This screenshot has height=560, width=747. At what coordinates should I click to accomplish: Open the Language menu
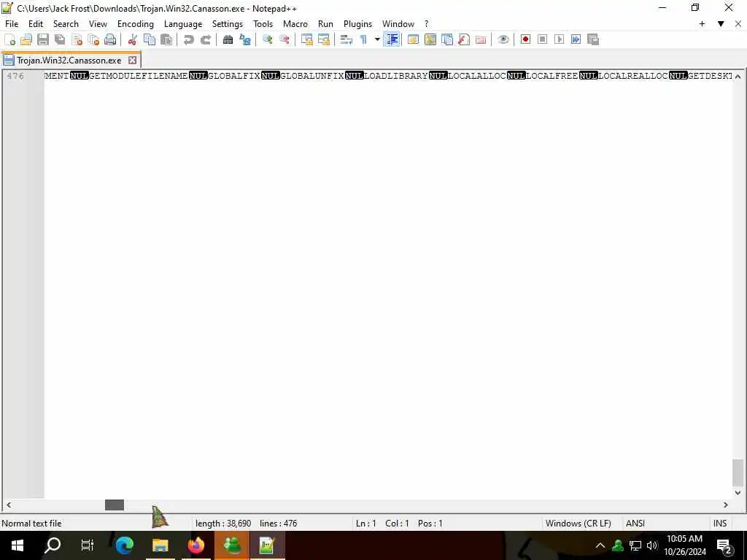[183, 24]
